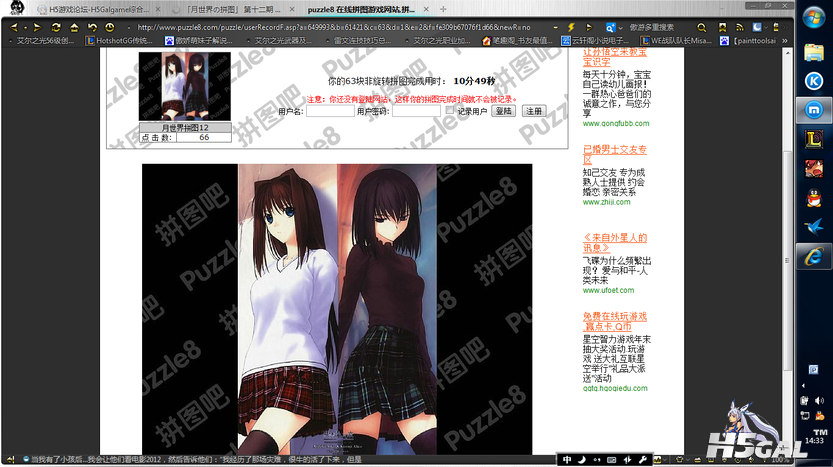Expand the search engine selector dropdown
833x467 pixels.
[620, 28]
